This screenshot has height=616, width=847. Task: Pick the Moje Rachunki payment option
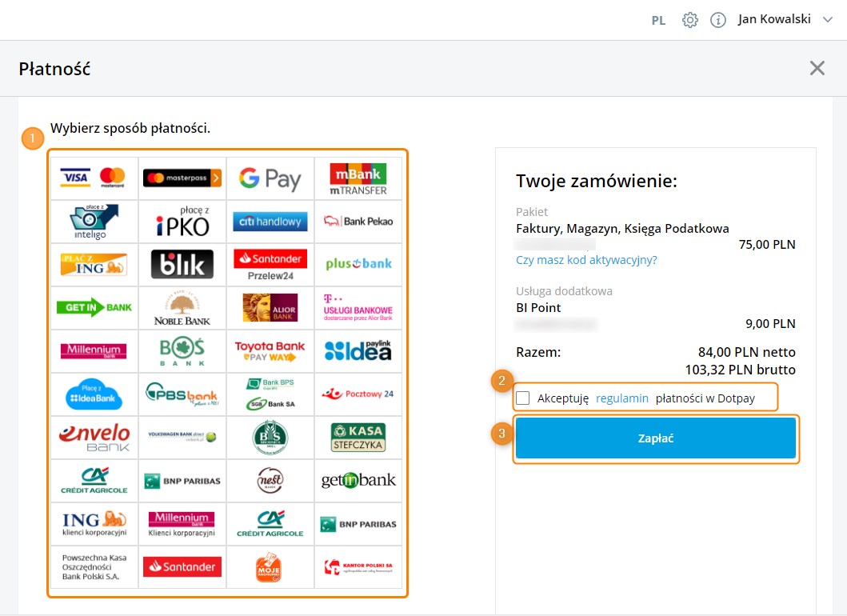(x=270, y=567)
